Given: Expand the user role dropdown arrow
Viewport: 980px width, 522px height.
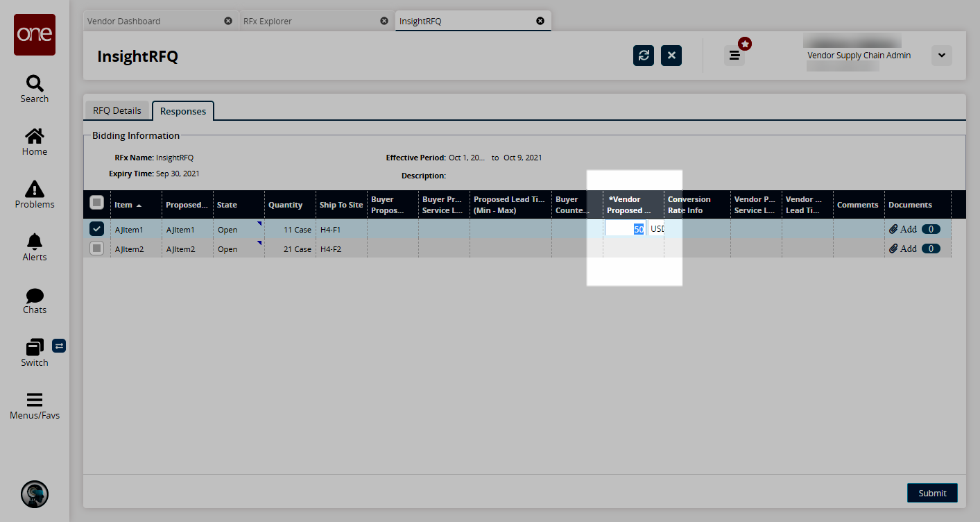Looking at the screenshot, I should point(941,56).
